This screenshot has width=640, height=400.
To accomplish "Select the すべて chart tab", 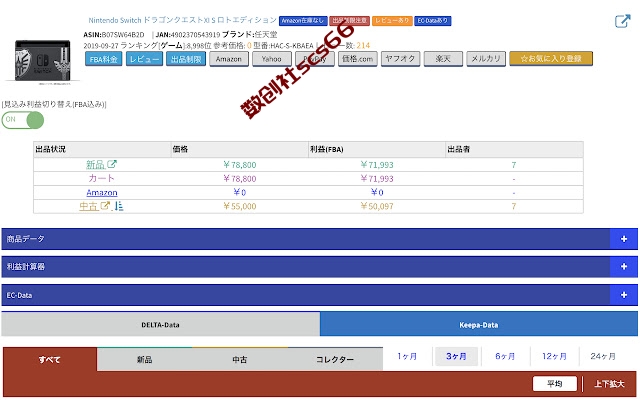I will tap(50, 360).
